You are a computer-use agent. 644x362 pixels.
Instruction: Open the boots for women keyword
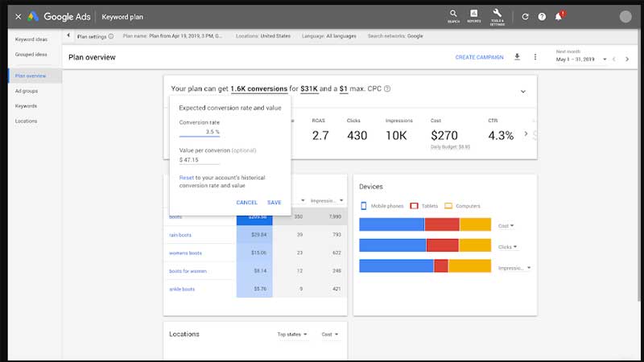[x=188, y=271]
